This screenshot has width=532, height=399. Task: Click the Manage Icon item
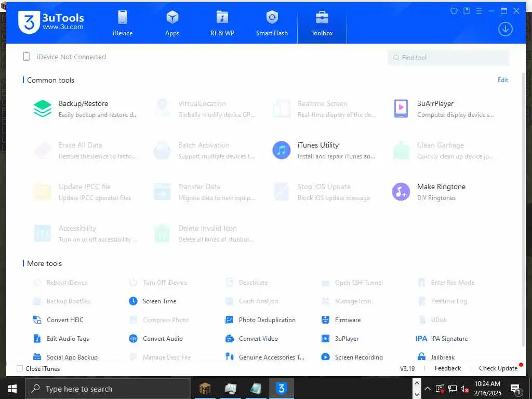pyautogui.click(x=346, y=301)
